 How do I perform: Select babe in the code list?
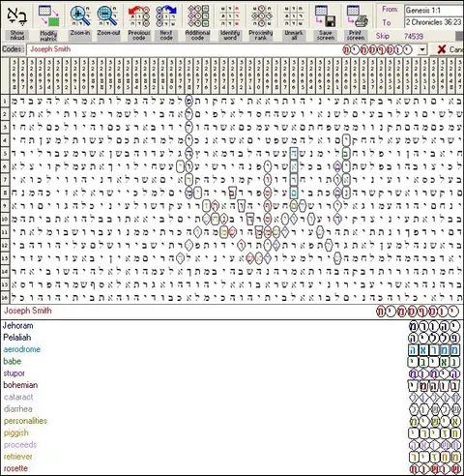(13, 361)
